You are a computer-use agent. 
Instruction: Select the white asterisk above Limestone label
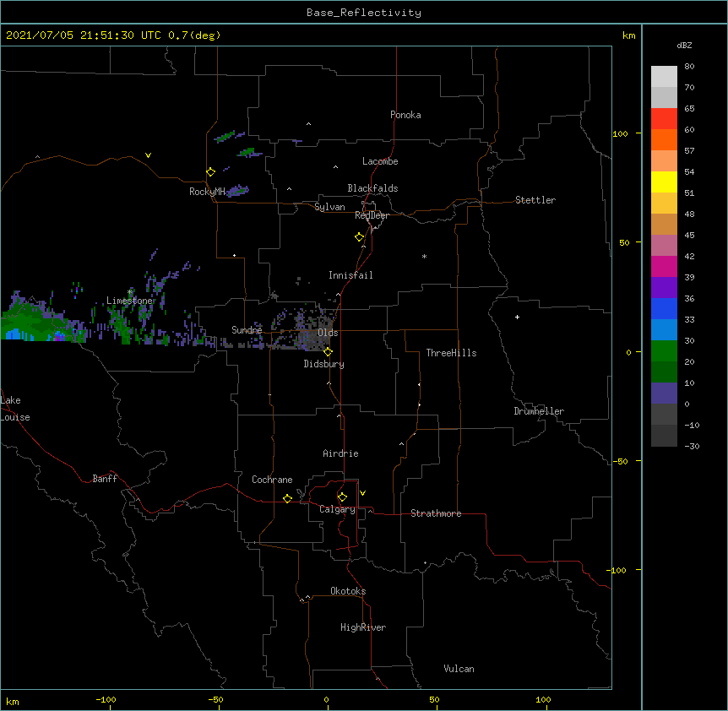tap(130, 292)
